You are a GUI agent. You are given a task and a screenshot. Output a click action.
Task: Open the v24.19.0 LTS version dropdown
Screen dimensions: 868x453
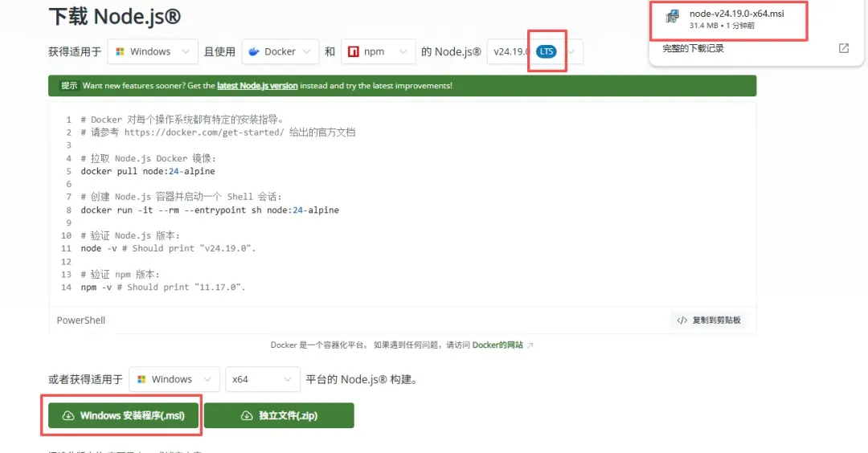[534, 51]
